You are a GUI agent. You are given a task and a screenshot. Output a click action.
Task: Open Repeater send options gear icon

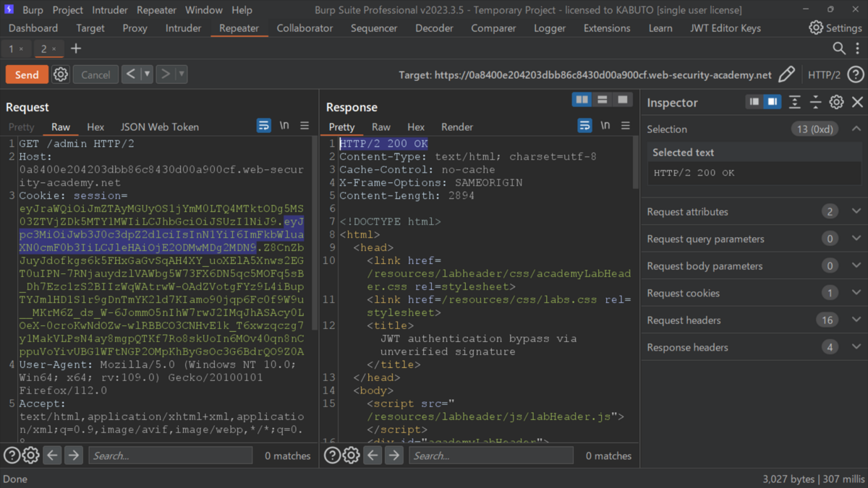coord(61,74)
